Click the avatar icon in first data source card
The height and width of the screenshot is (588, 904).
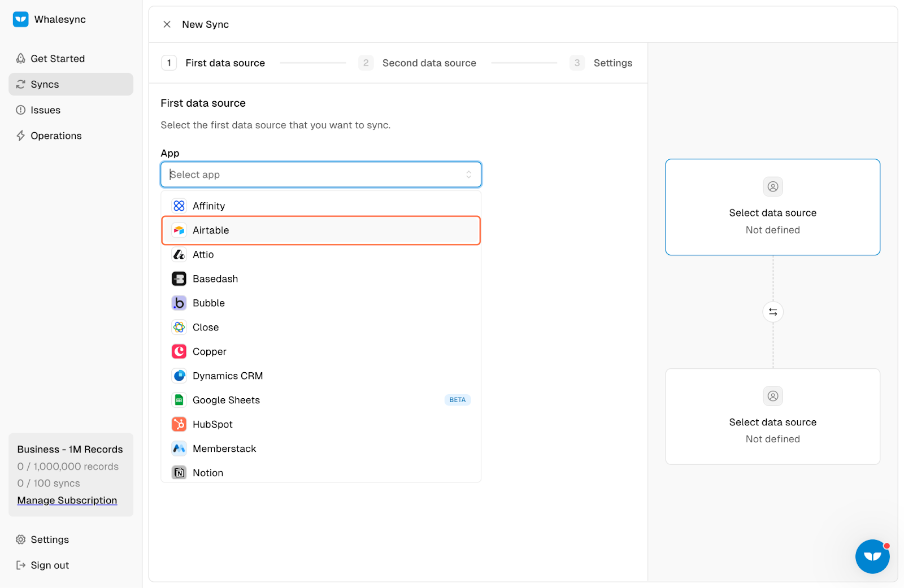[773, 186]
